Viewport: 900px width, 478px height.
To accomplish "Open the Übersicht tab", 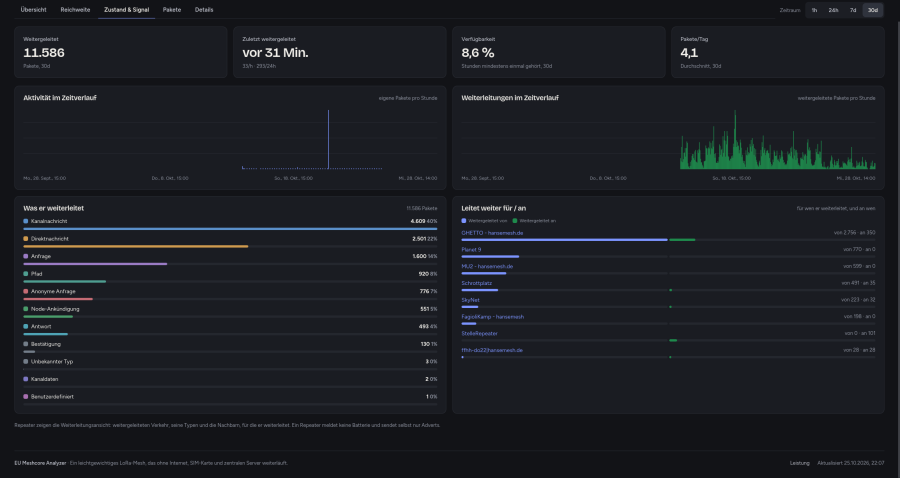I will pos(33,10).
